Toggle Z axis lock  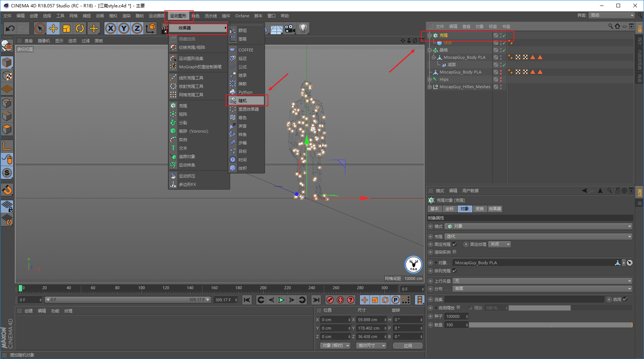pos(137,28)
